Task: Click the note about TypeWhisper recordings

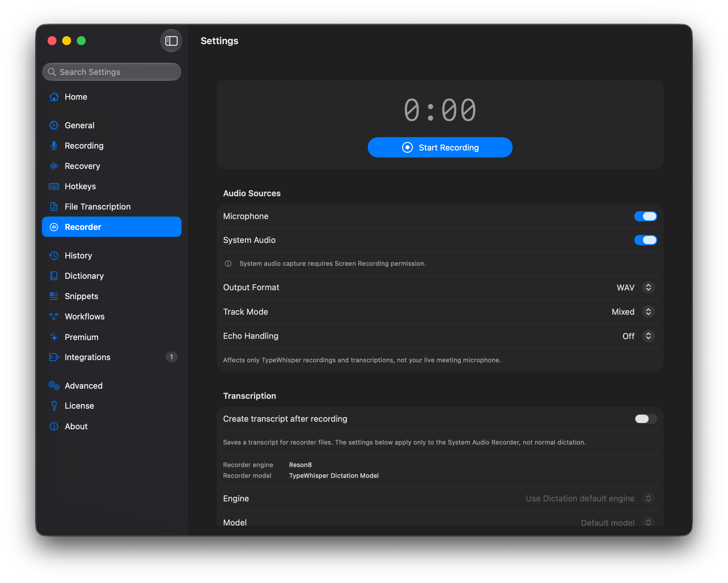Action: [x=362, y=360]
